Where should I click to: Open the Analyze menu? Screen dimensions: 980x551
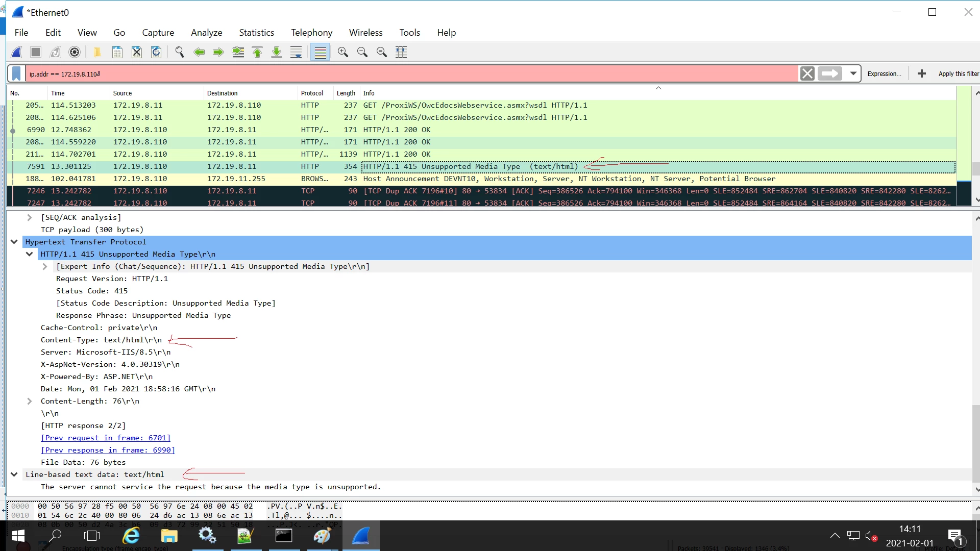tap(206, 33)
